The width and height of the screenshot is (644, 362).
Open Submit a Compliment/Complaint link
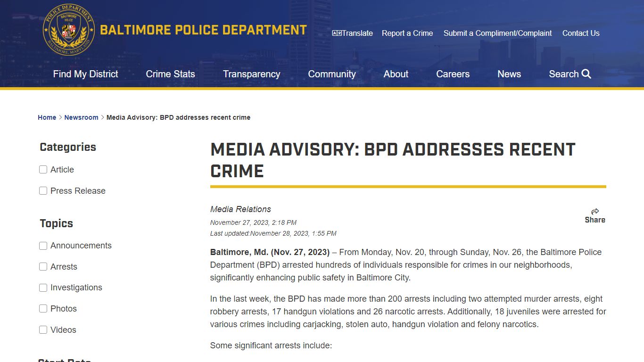[x=497, y=33]
